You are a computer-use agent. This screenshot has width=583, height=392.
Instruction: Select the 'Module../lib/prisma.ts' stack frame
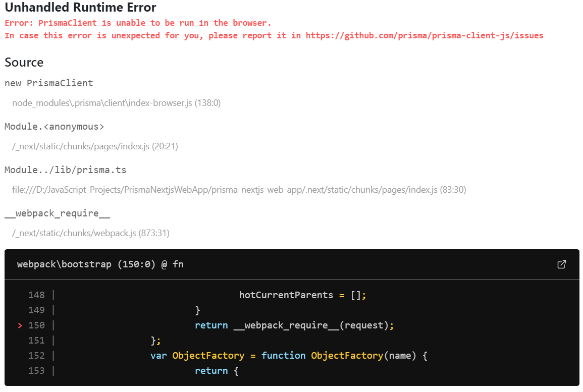tap(66, 170)
